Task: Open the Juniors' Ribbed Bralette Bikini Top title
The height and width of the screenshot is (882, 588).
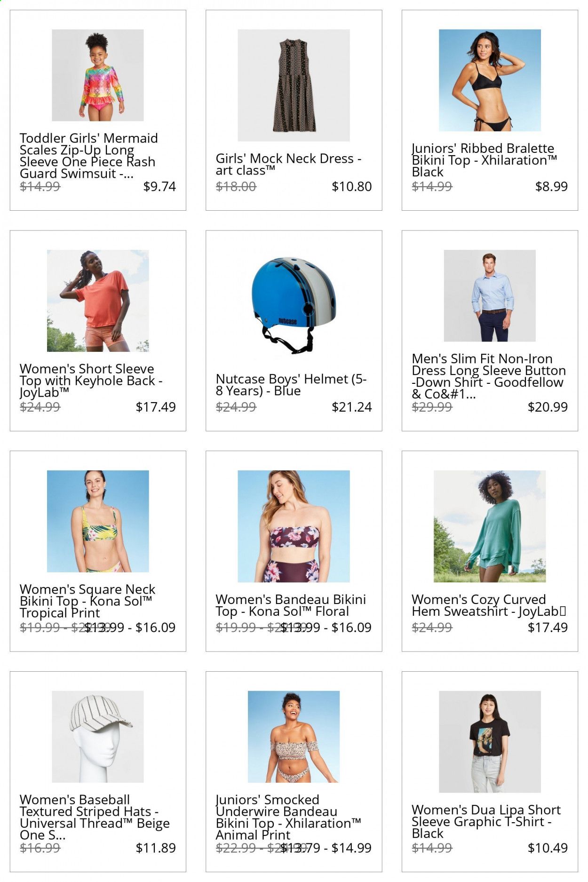Action: coord(485,160)
